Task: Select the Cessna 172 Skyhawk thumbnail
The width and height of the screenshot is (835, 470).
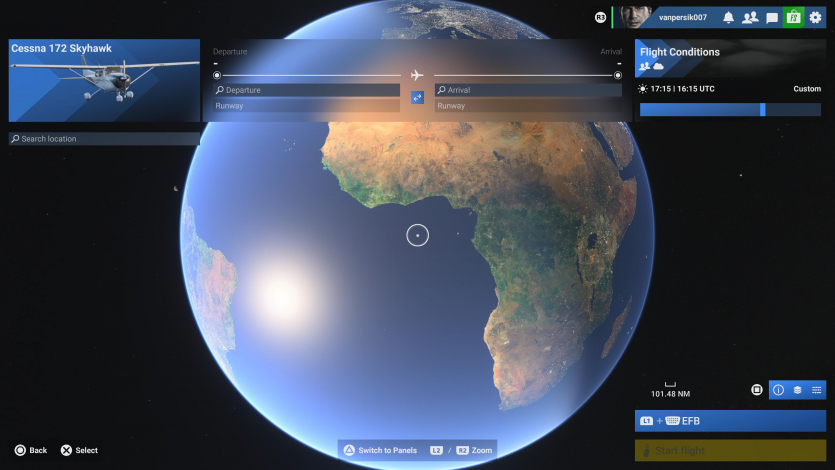Action: point(104,80)
